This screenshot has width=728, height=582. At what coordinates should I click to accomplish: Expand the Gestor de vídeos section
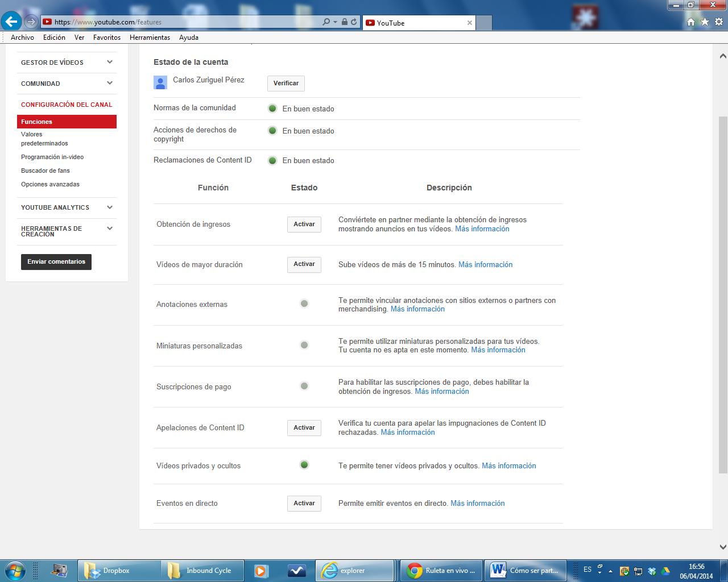tap(67, 63)
